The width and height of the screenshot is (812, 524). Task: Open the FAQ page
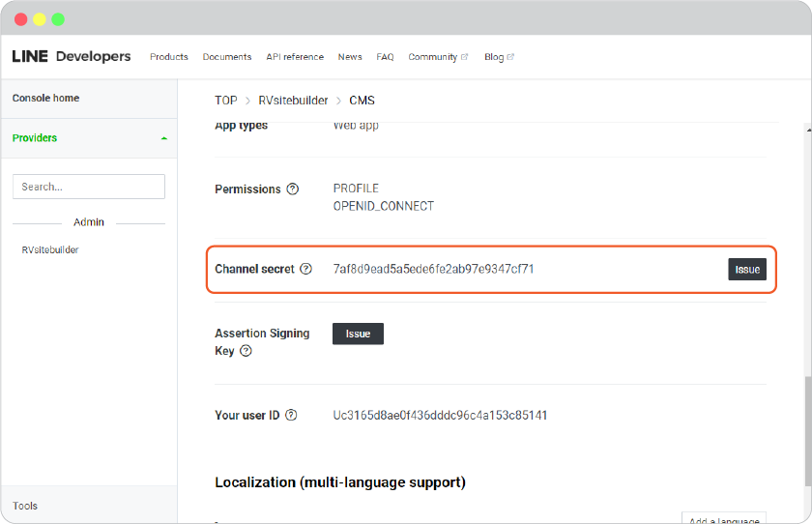(385, 57)
